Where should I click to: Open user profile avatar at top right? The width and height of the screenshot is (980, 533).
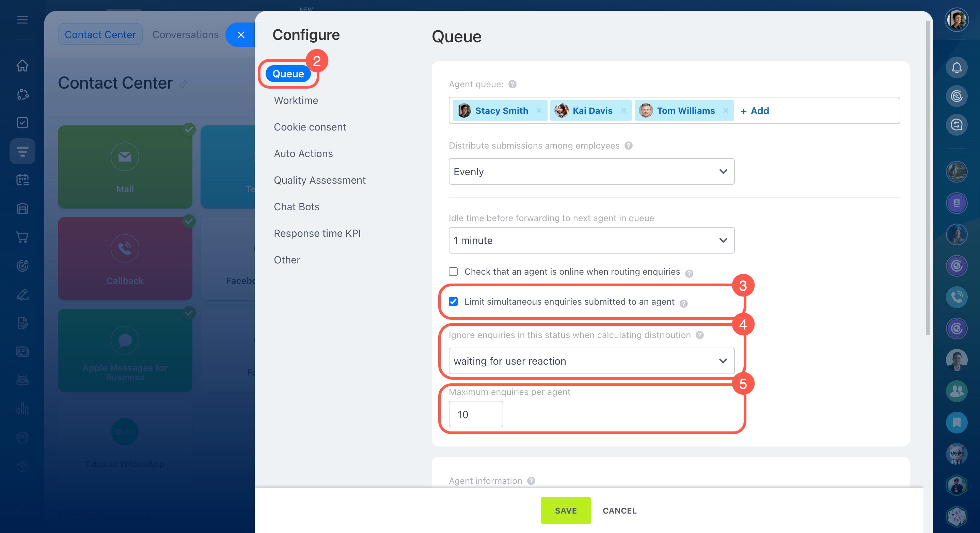(x=957, y=20)
